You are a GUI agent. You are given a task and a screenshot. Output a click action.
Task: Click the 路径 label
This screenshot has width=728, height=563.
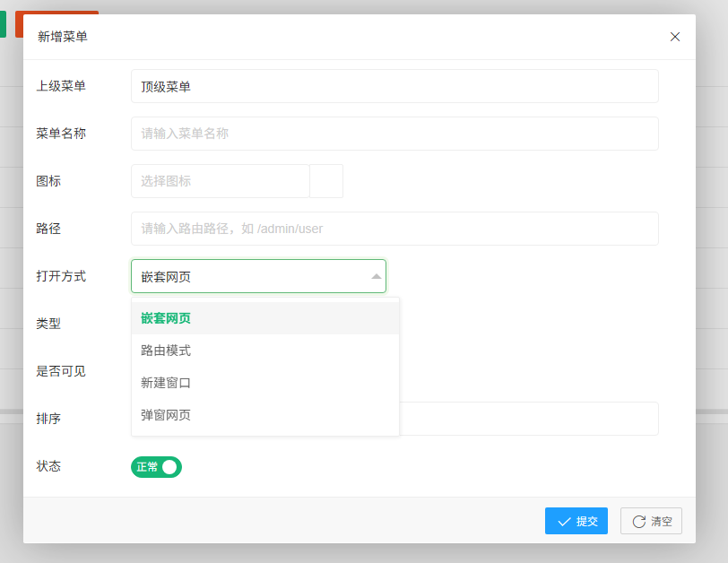[48, 229]
